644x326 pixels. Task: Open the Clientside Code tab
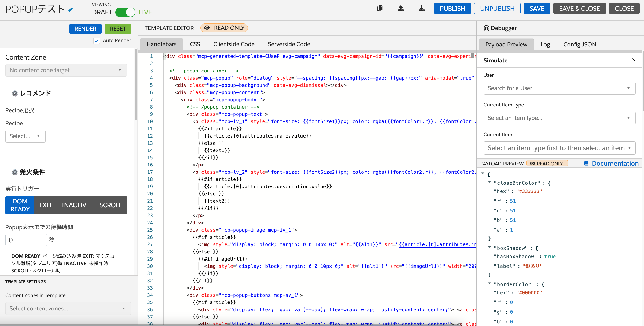234,44
